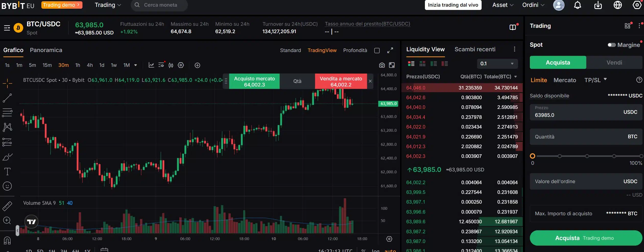This screenshot has width=644, height=252.
Task: Toggle log scale on chart
Action: coord(375,250)
